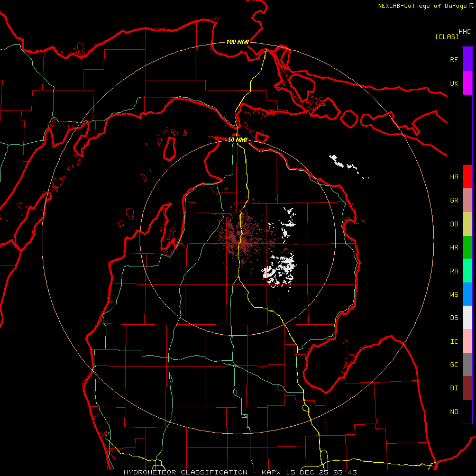Image resolution: width=476 pixels, height=476 pixels.
Task: Click the DS white legend swatch
Action: (x=467, y=317)
